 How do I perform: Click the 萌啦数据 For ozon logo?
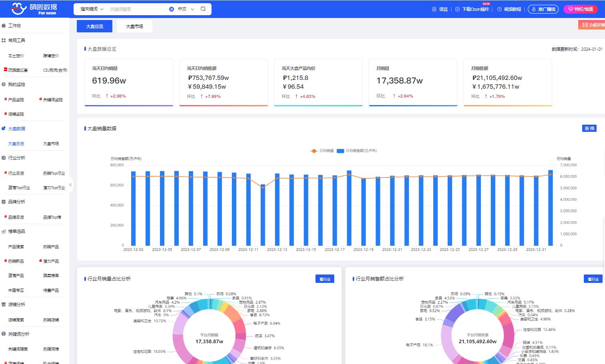pos(34,9)
